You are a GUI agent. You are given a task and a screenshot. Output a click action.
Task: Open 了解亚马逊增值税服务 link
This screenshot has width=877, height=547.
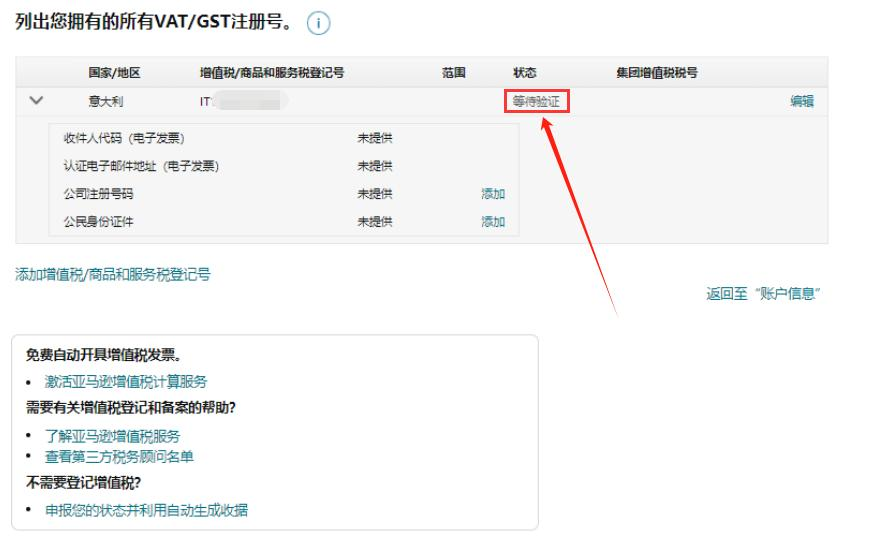tap(112, 436)
